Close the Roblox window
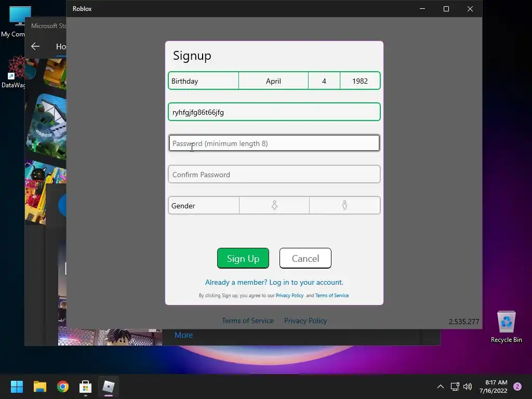Viewport: 532px width, 399px height. (x=470, y=9)
